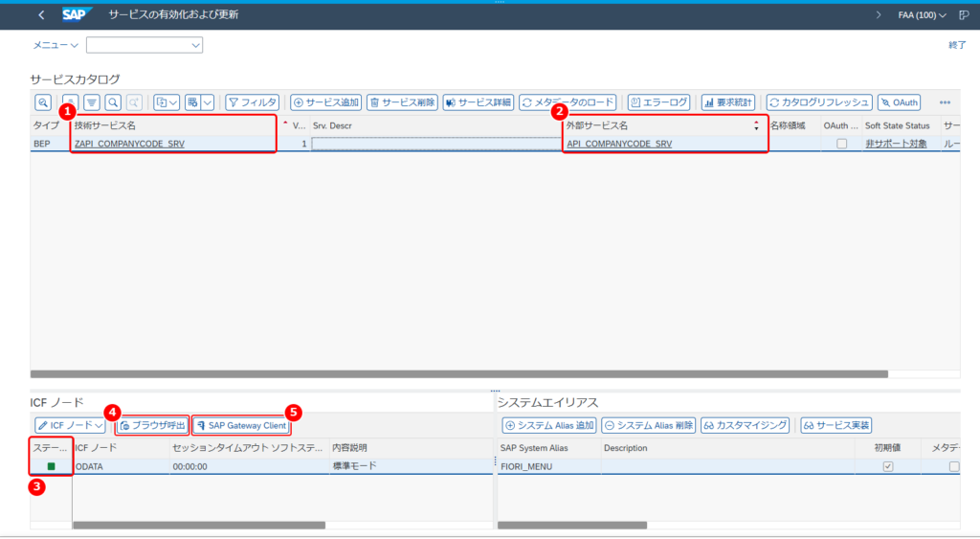This screenshot has height=539, width=980.
Task: Click サービス追加 to add a service
Action: 326,102
